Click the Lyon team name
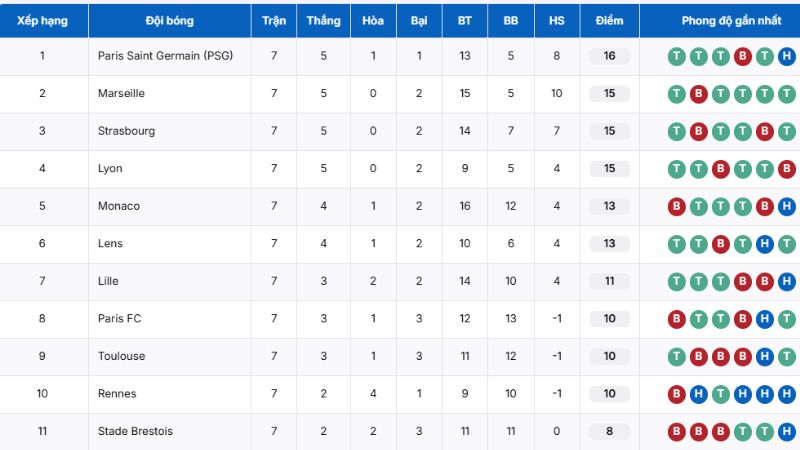 tap(110, 168)
